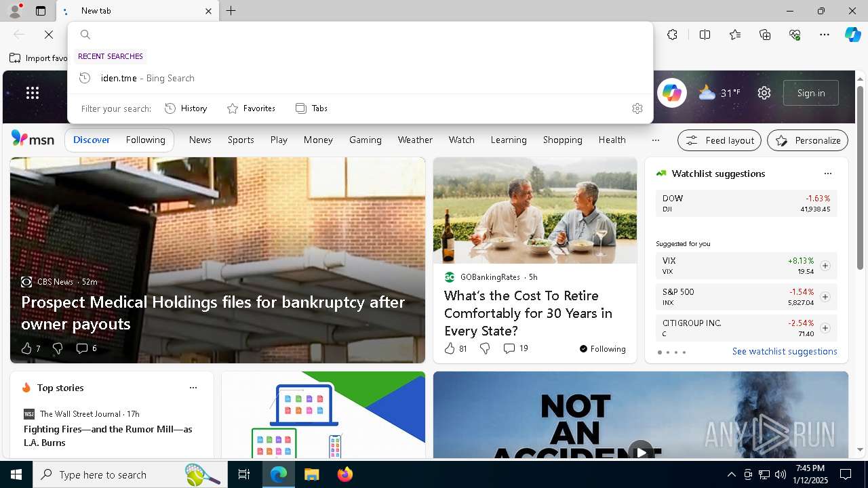Open the Money category
The height and width of the screenshot is (488, 868).
[x=318, y=140]
